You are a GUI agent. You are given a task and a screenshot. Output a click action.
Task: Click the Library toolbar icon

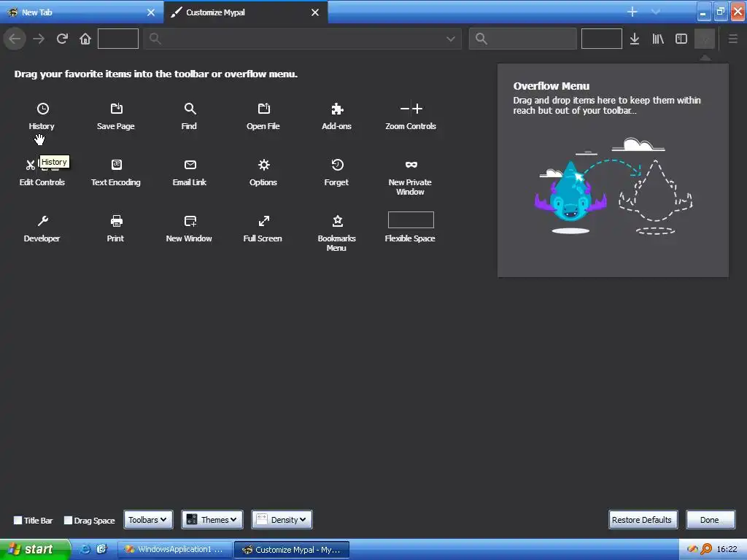point(658,39)
